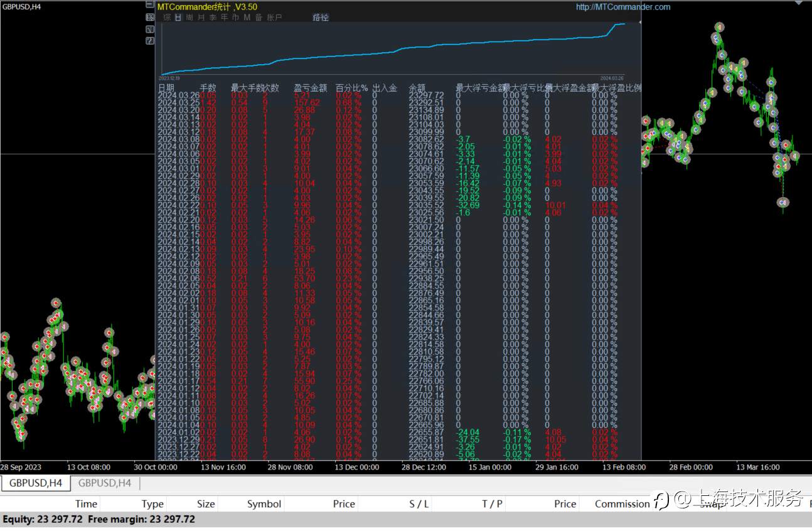Viewport: 812px width, 531px height.
Task: Click the 盈亏金额 profit column heading
Action: [x=311, y=88]
